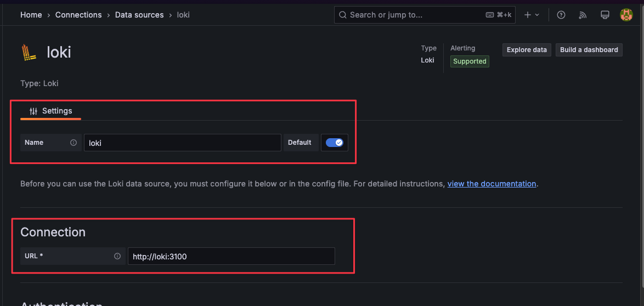644x306 pixels.
Task: Go to Connections breadcrumb
Action: 78,15
